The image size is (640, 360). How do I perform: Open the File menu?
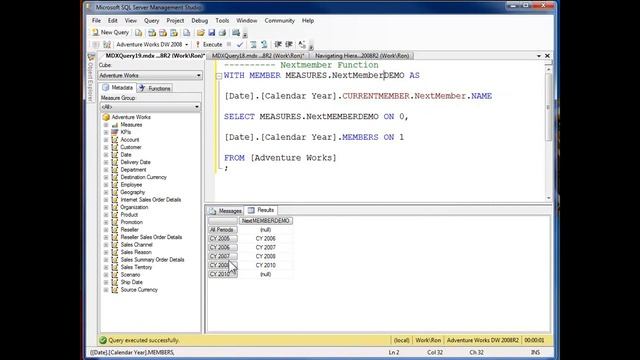coord(96,20)
